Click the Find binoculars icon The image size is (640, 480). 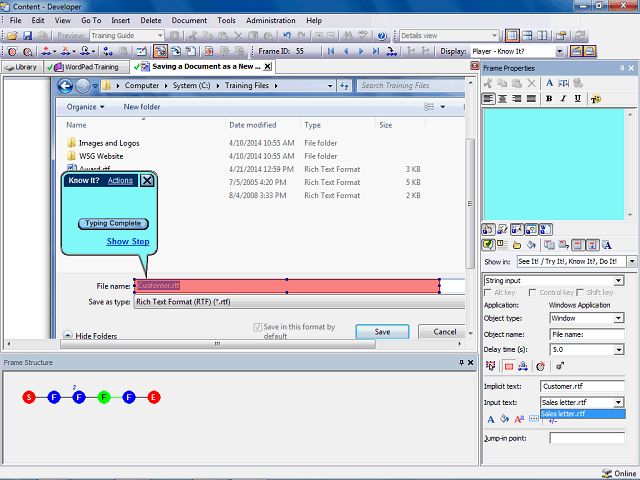[348, 36]
